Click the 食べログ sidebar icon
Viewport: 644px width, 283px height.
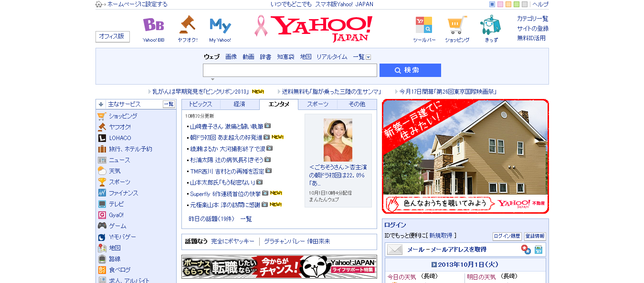click(102, 270)
